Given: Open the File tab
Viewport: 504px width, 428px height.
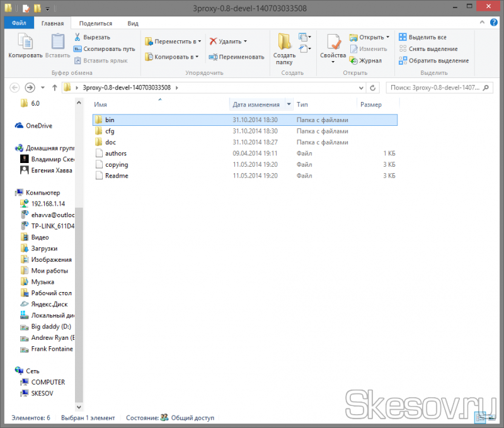Looking at the screenshot, I should [x=19, y=23].
